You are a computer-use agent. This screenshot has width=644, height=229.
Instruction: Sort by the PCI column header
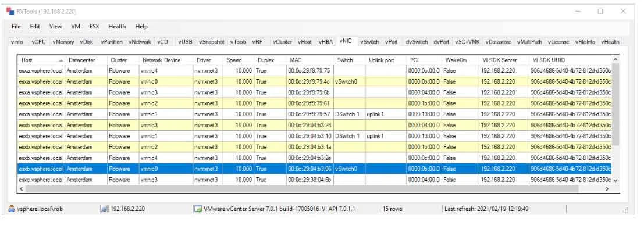point(424,60)
